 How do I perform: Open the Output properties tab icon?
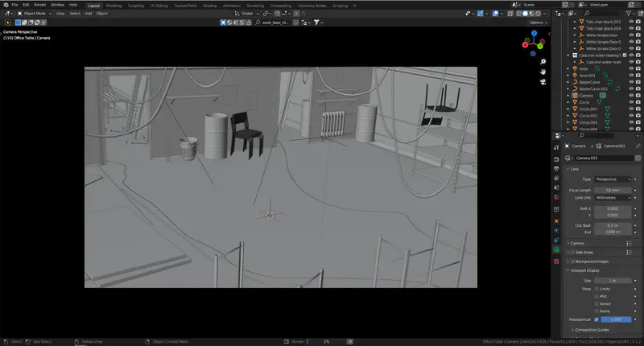[x=556, y=169]
